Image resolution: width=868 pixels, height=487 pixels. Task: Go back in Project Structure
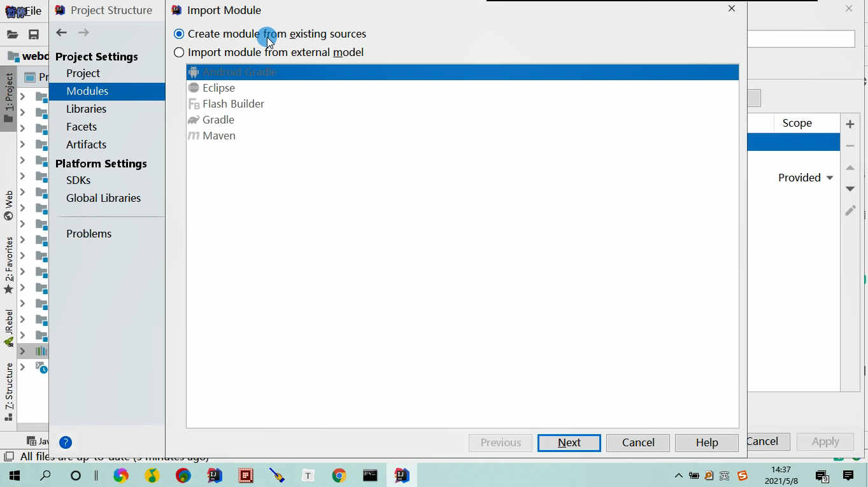[x=61, y=32]
